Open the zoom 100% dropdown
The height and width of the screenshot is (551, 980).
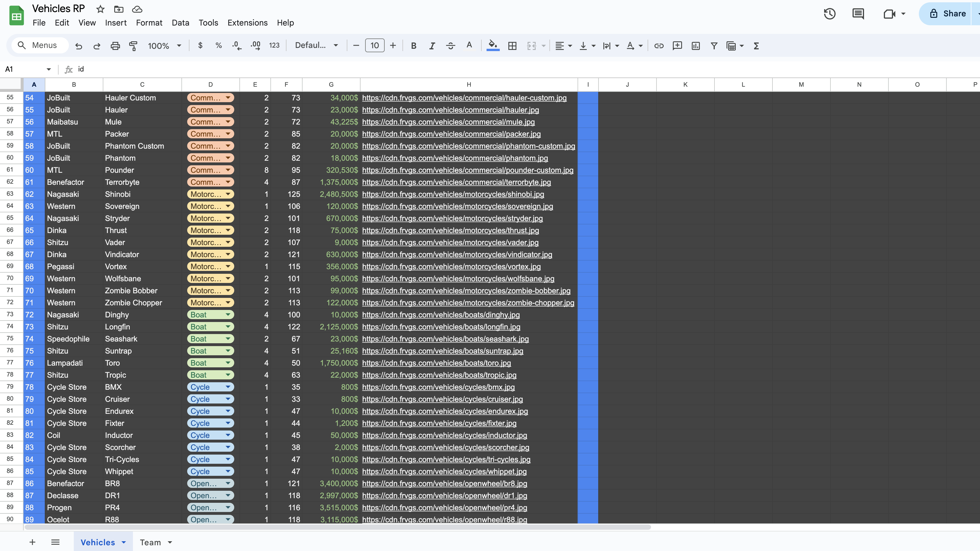coord(164,46)
